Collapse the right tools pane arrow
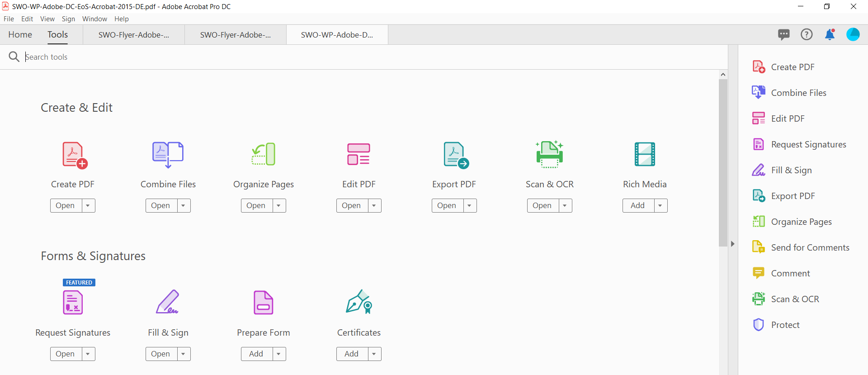The height and width of the screenshot is (375, 868). point(733,244)
